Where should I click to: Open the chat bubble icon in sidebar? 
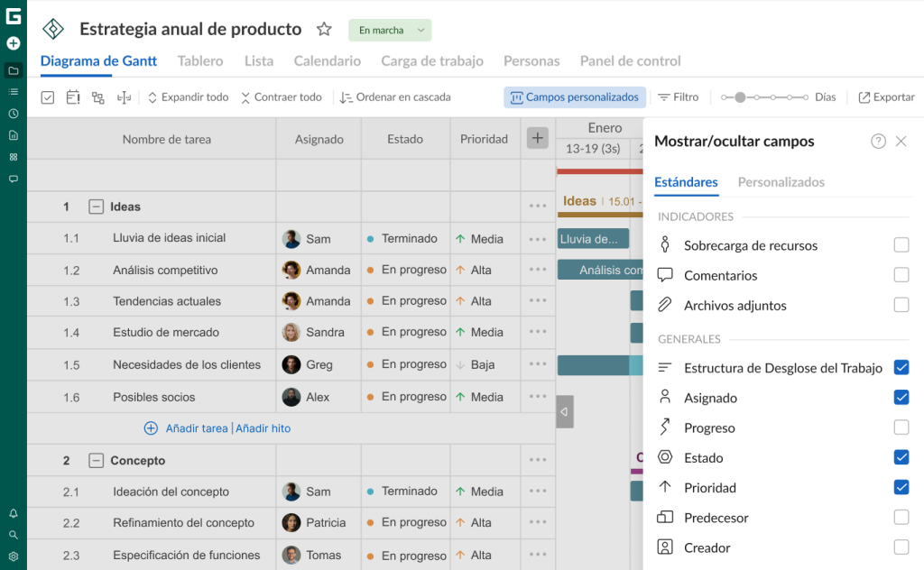(x=14, y=179)
